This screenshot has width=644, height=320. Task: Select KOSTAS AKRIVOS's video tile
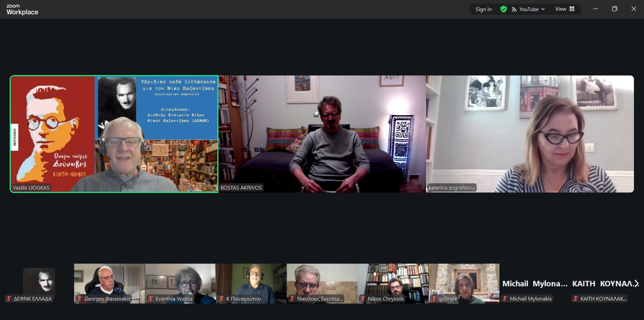tap(322, 134)
